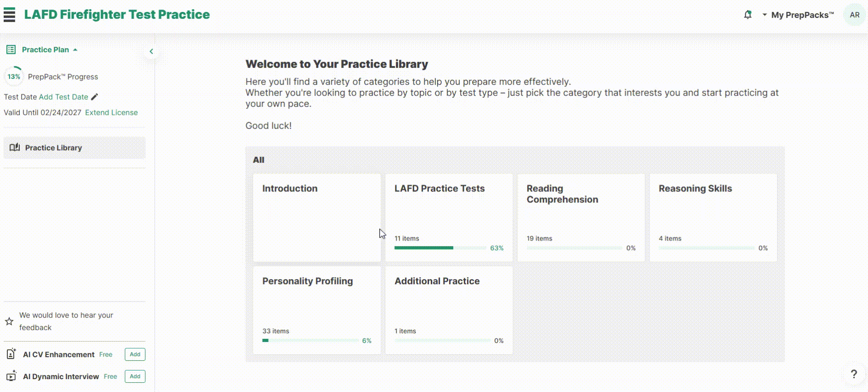Click the Extend License link
Screen dimensions: 868x392
[x=111, y=112]
